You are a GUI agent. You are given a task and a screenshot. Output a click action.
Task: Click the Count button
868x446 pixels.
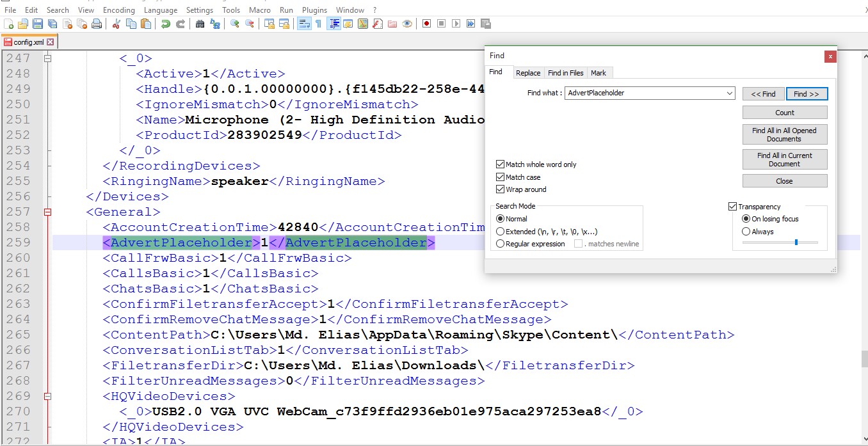coord(785,112)
